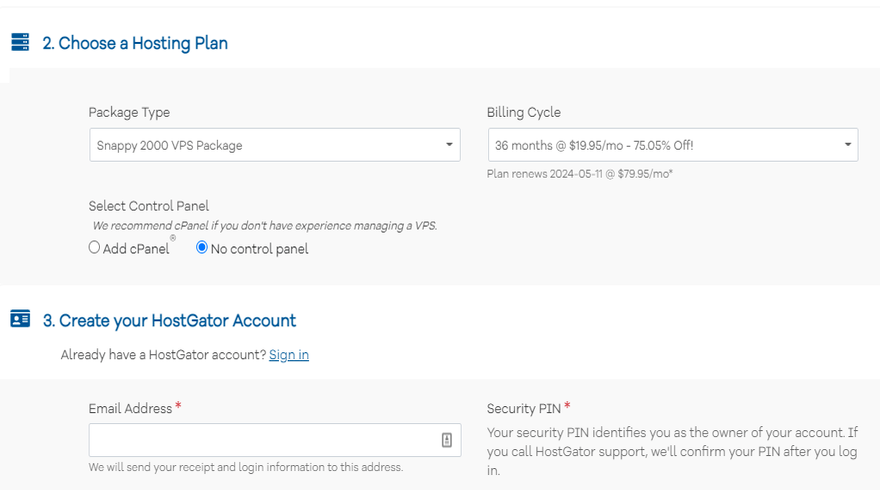Click the "Security PIN" label

[x=524, y=409]
